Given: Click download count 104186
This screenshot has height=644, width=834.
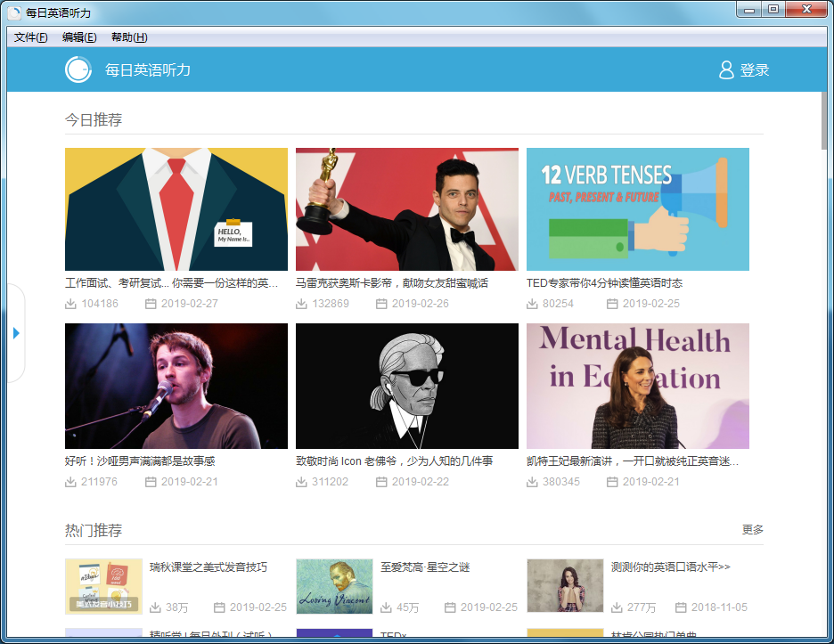Looking at the screenshot, I should (100, 304).
